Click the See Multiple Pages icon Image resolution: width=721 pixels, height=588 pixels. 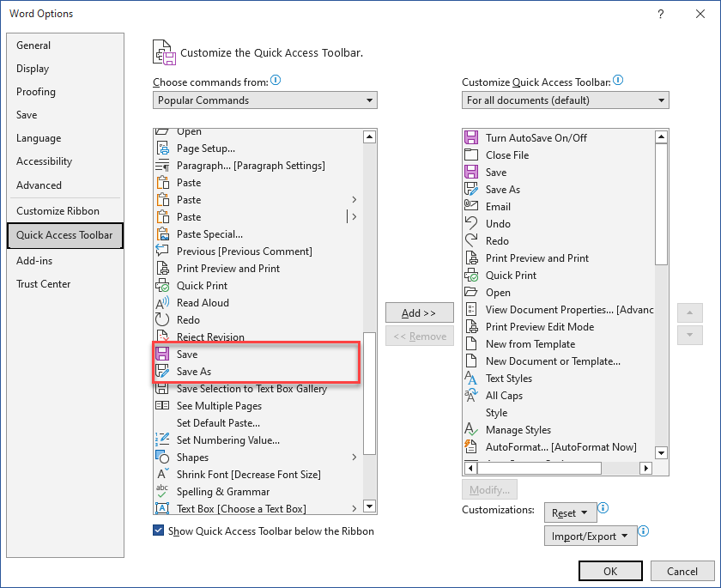coord(162,405)
